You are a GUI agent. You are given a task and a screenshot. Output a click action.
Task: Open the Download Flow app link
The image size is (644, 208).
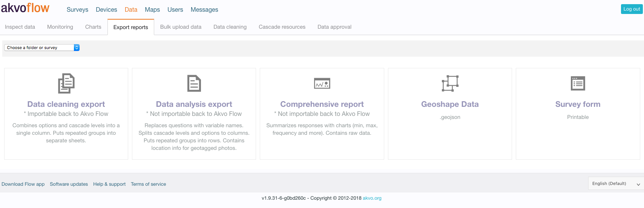[23, 184]
